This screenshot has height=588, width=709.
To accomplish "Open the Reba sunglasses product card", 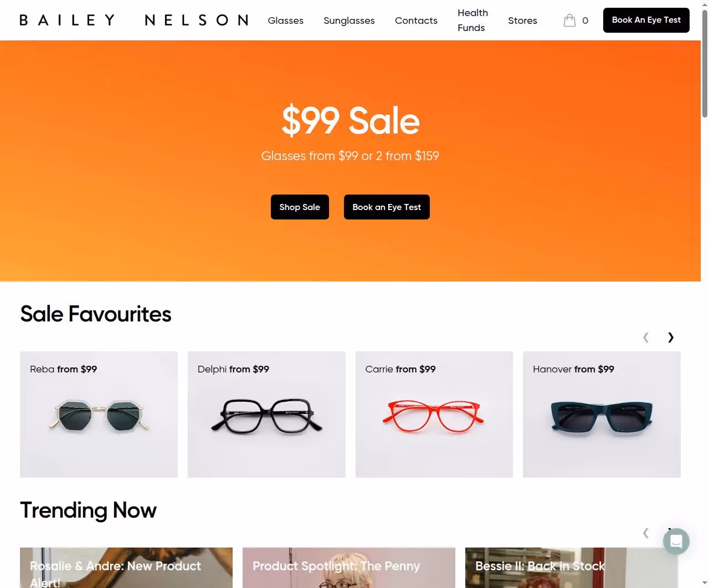I will [x=99, y=415].
